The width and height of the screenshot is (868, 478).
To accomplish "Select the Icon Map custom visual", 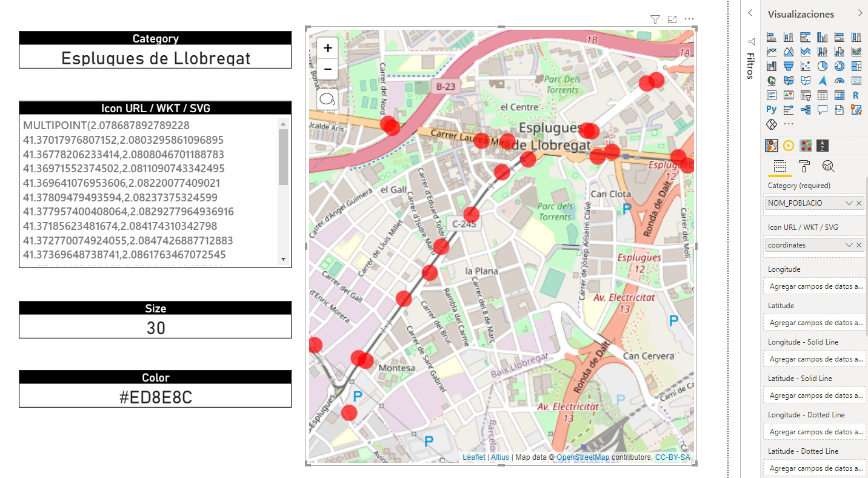I will click(806, 145).
